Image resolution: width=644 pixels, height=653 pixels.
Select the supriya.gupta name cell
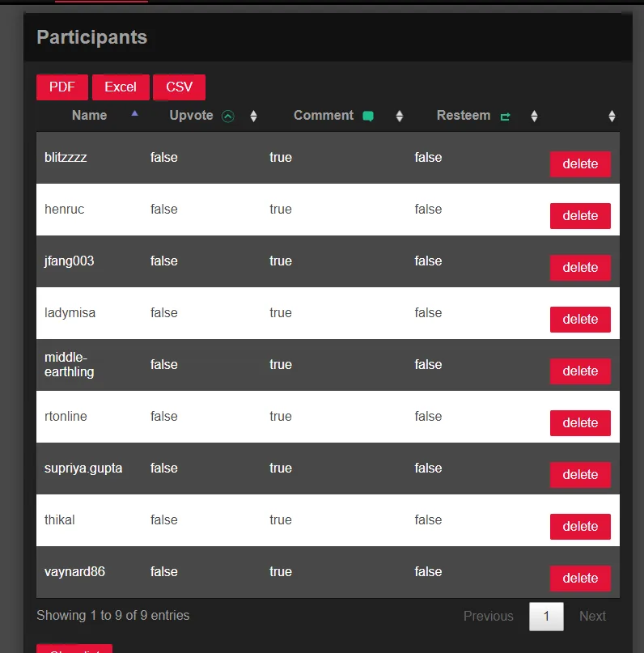[x=83, y=469]
